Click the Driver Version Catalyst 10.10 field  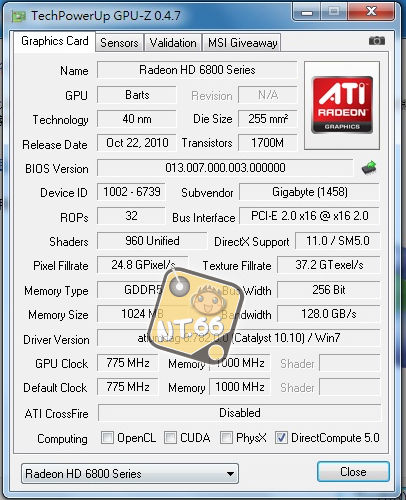(x=239, y=338)
